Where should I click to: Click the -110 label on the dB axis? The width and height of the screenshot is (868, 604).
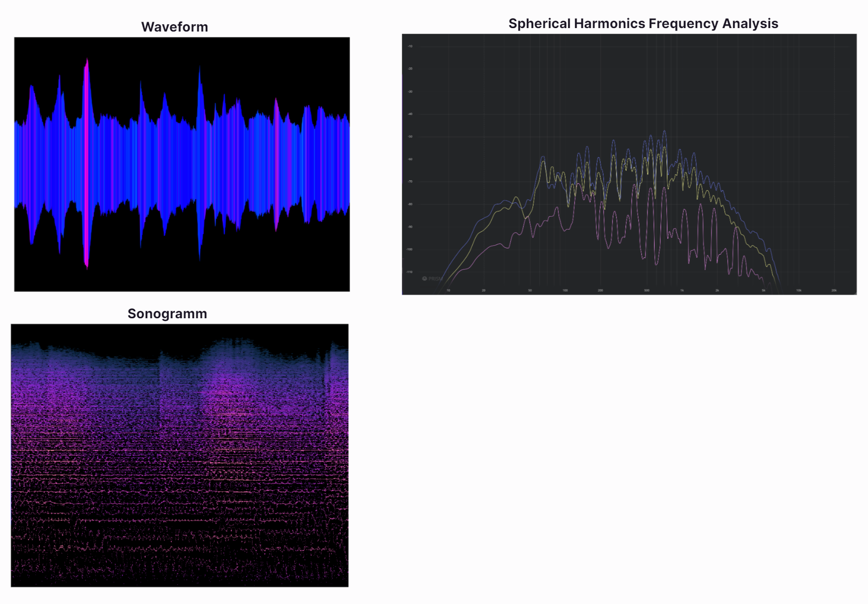coord(410,272)
